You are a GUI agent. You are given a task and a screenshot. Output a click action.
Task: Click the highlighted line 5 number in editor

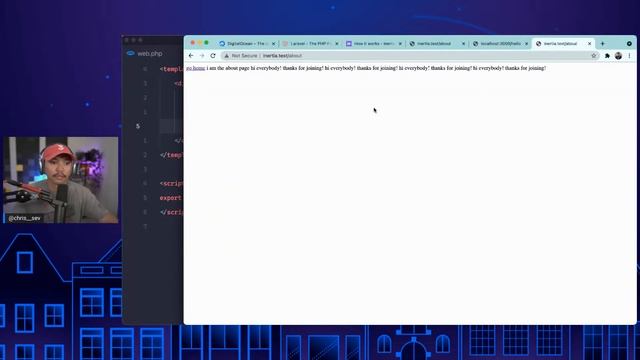[x=138, y=126]
